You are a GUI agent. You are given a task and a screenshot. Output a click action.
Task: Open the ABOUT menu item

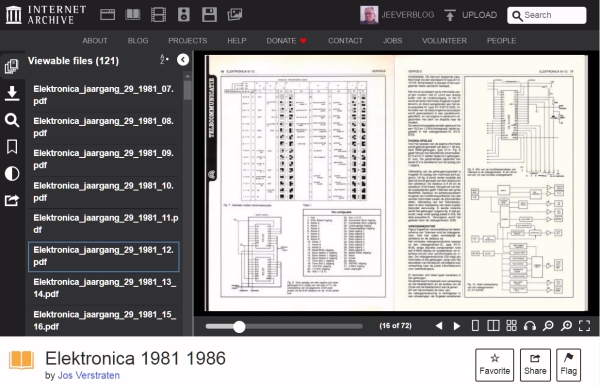click(95, 41)
